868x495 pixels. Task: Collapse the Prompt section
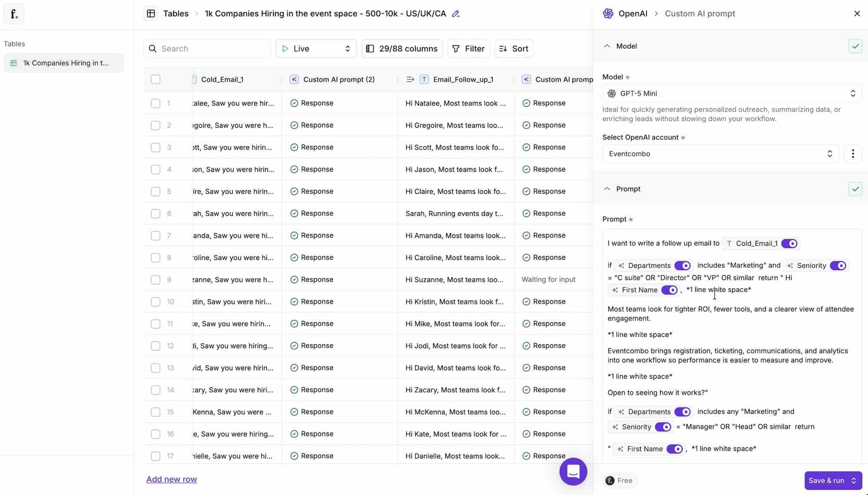click(607, 189)
